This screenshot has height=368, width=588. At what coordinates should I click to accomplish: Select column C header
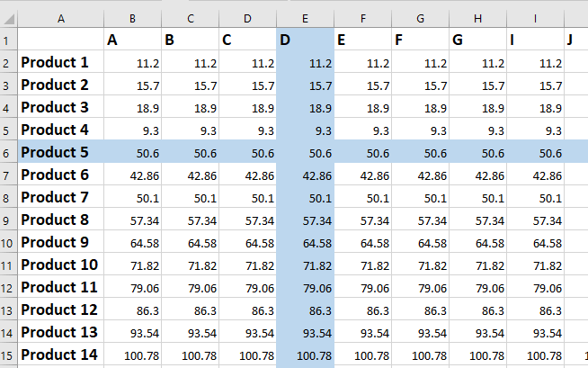tap(191, 18)
